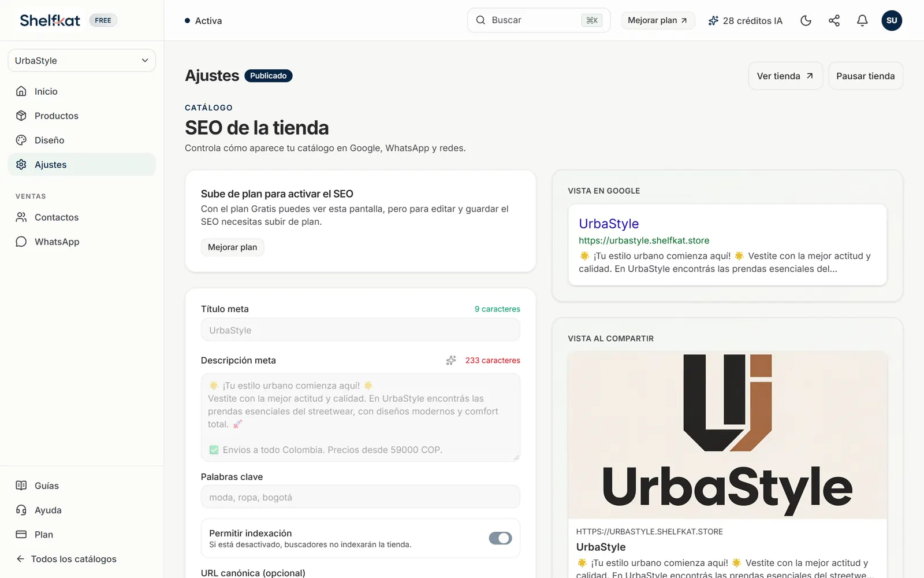Click the 233 caracteres counter
This screenshot has width=924, height=578.
click(493, 360)
